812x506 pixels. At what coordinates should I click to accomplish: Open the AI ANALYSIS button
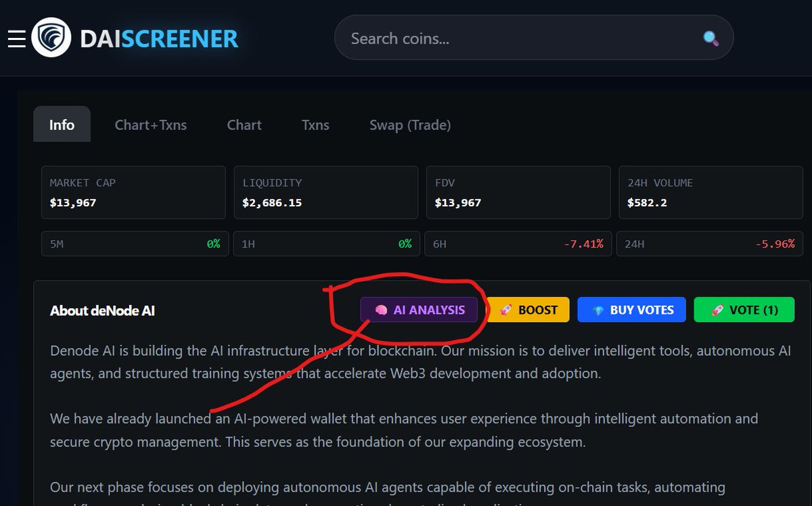pyautogui.click(x=419, y=310)
